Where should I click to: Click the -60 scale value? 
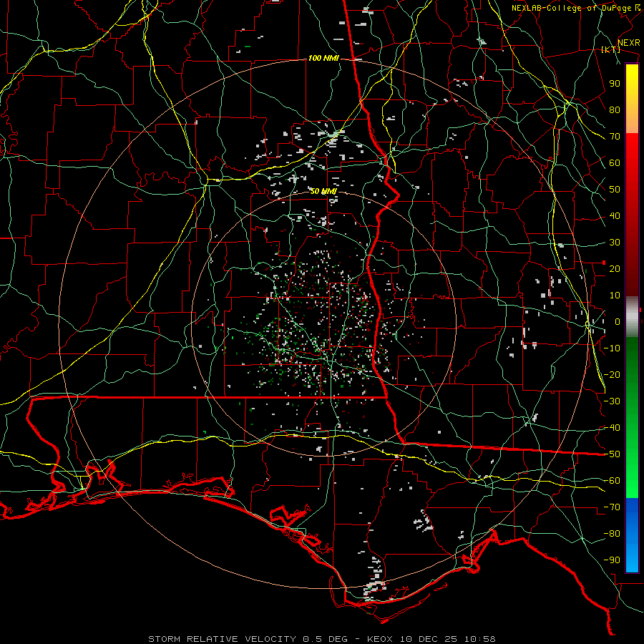tap(612, 481)
